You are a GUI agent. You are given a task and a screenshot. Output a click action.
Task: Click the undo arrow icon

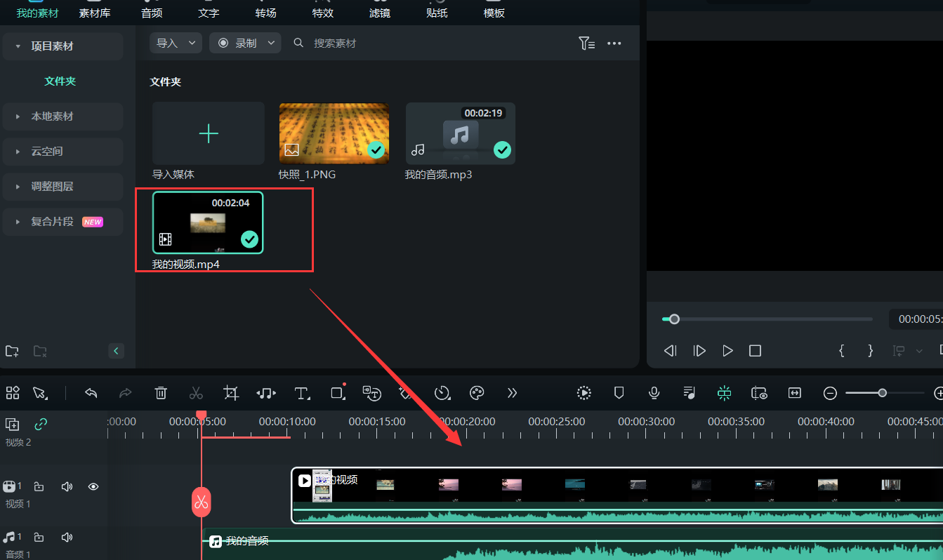(x=91, y=393)
